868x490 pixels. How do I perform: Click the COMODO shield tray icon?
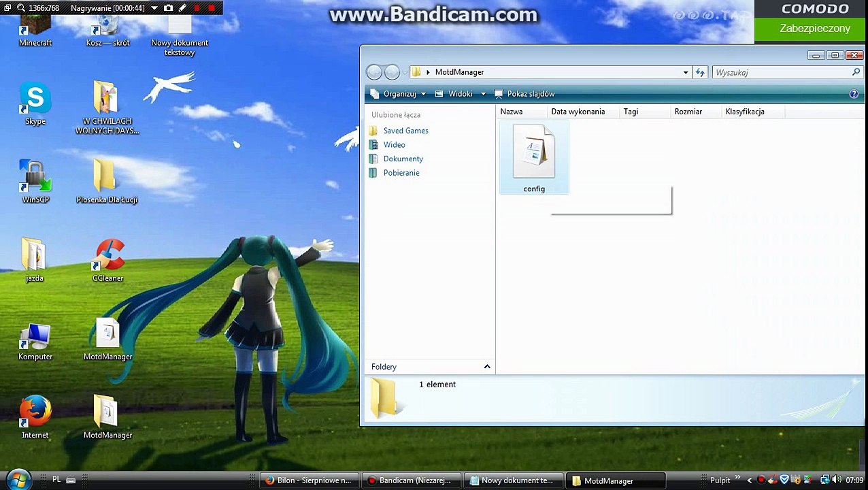pyautogui.click(x=784, y=480)
